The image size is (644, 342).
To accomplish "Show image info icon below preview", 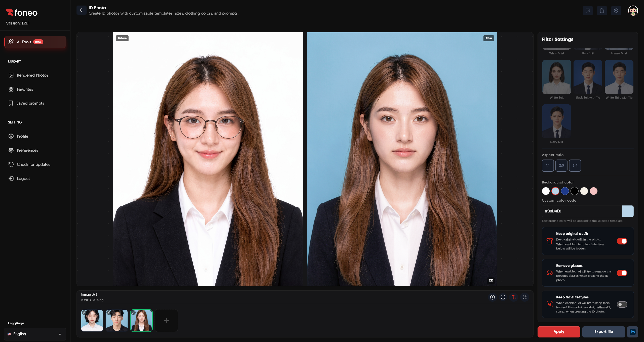I will pyautogui.click(x=503, y=297).
